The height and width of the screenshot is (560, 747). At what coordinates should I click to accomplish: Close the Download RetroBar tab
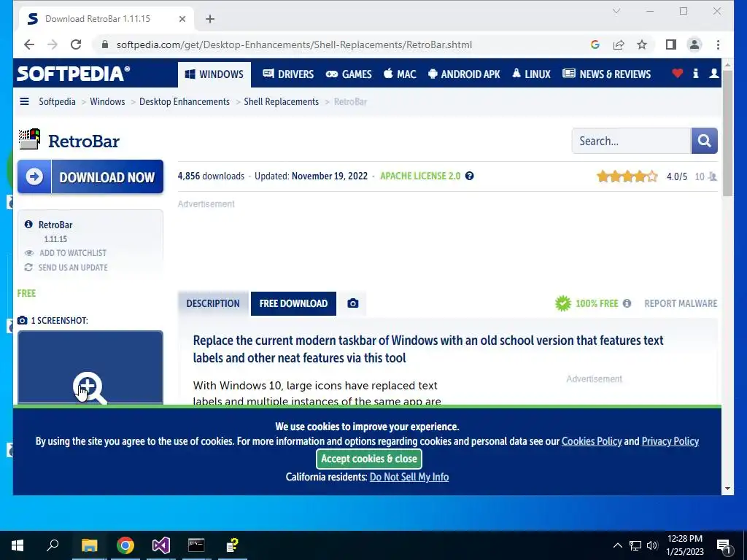182,19
